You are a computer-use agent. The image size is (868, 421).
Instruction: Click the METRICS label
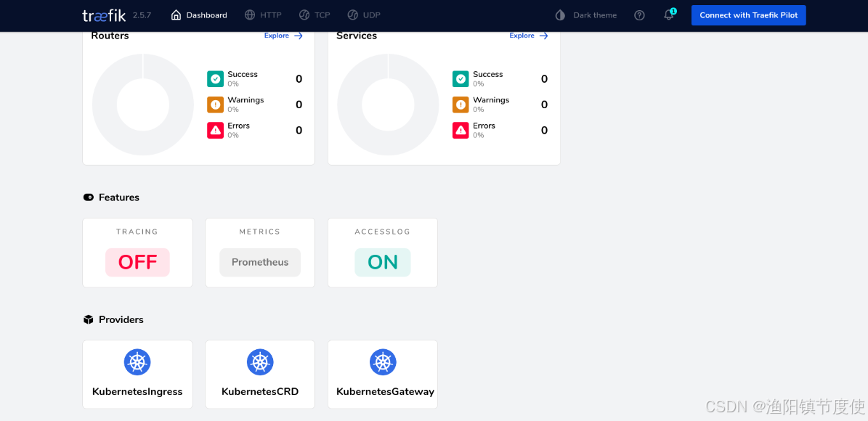click(x=260, y=232)
